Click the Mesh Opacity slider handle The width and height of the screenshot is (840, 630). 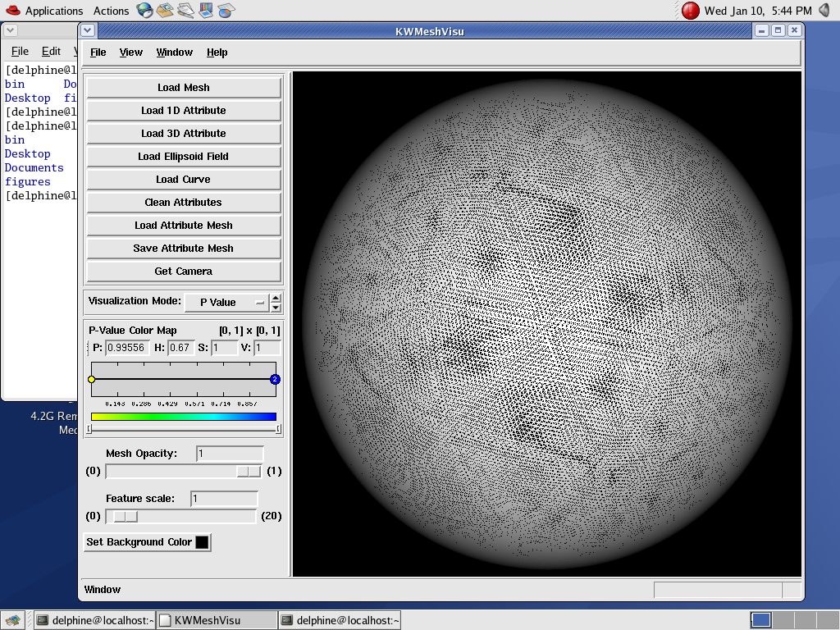pos(249,471)
